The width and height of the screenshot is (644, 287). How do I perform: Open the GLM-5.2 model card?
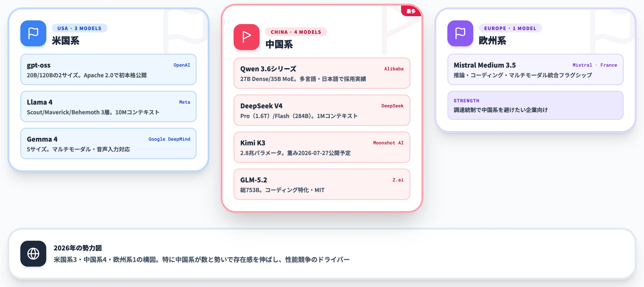(x=322, y=184)
